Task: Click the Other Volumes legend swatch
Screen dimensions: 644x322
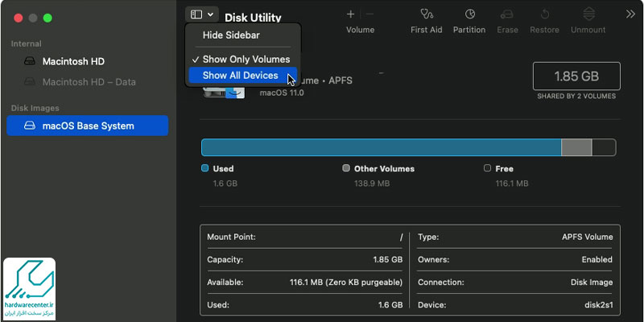Action: point(346,168)
